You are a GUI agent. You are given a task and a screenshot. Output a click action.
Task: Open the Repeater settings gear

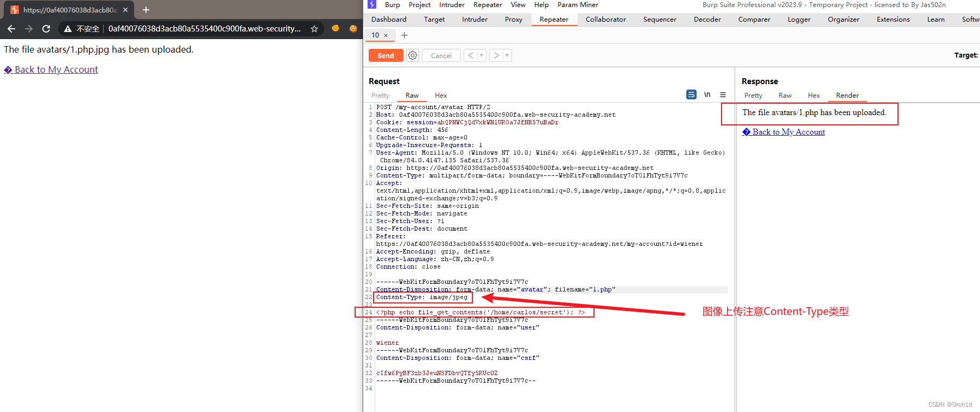(413, 55)
